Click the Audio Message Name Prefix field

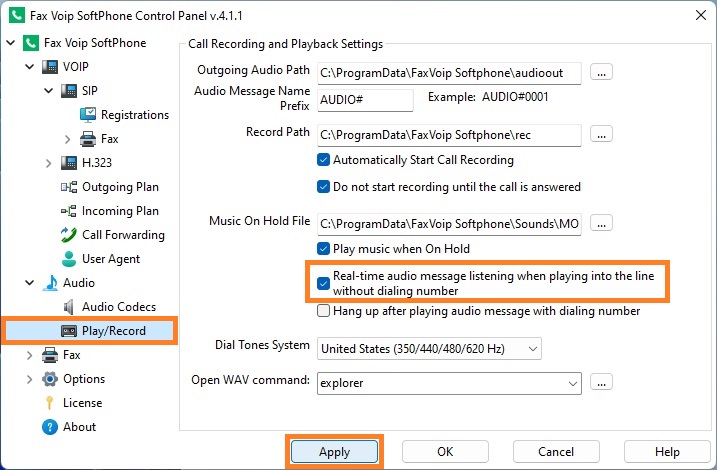pyautogui.click(x=365, y=100)
